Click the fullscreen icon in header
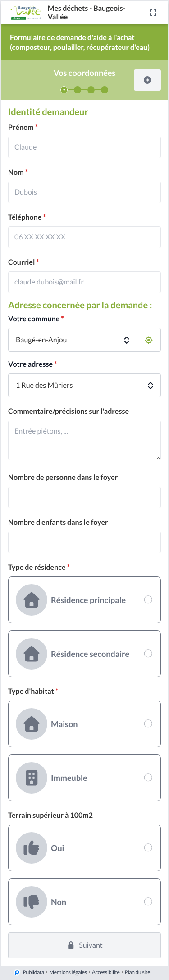This screenshot has height=980, width=169. coord(153,13)
